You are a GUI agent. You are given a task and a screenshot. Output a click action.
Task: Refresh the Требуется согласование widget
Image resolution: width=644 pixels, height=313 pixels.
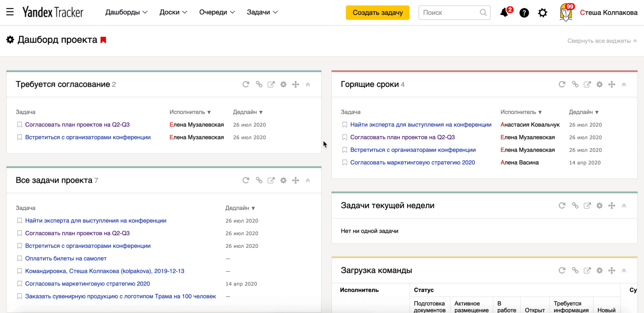246,84
